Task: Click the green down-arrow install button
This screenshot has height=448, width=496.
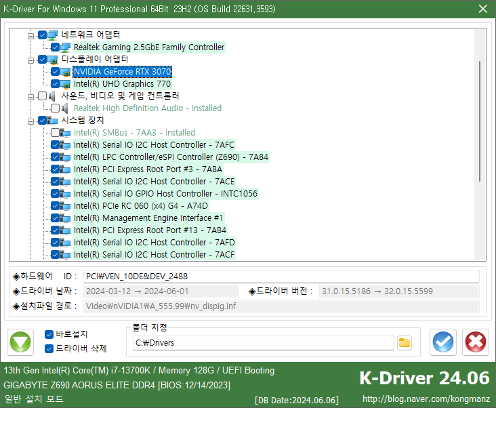Action: coord(20,342)
